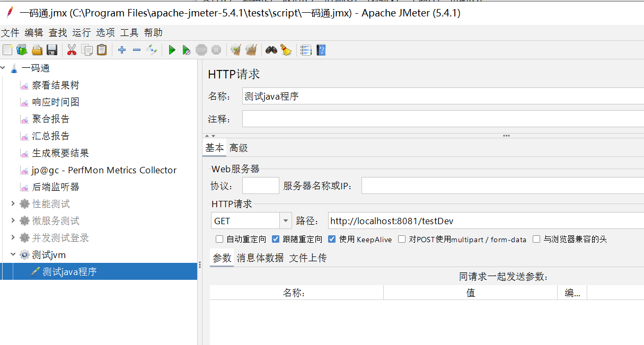
Task: Enable the 与浏览器兼容的头 checkbox
Action: pos(536,240)
